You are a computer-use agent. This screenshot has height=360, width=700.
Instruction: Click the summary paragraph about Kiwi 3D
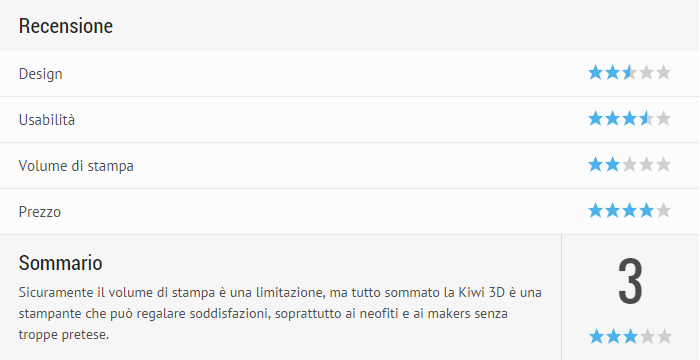[x=280, y=314]
